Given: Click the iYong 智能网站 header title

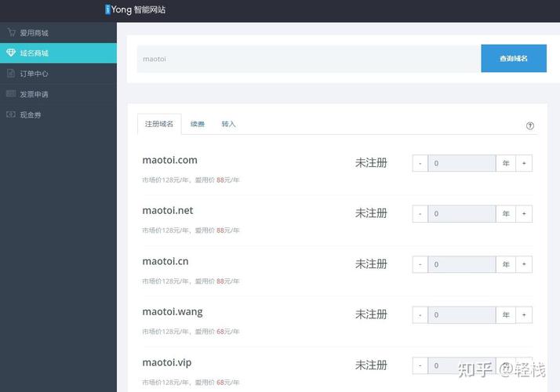Looking at the screenshot, I should click(x=136, y=9).
